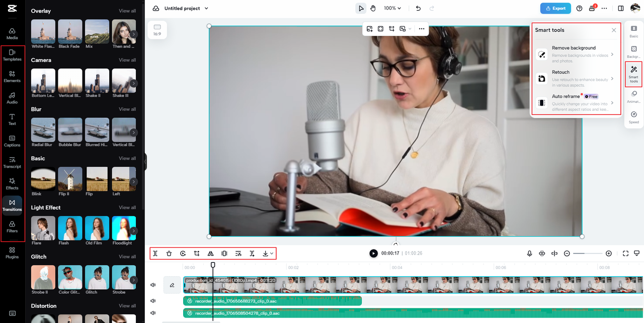Click the Crop icon in timeline toolbar
The width and height of the screenshot is (644, 323).
[x=197, y=253]
